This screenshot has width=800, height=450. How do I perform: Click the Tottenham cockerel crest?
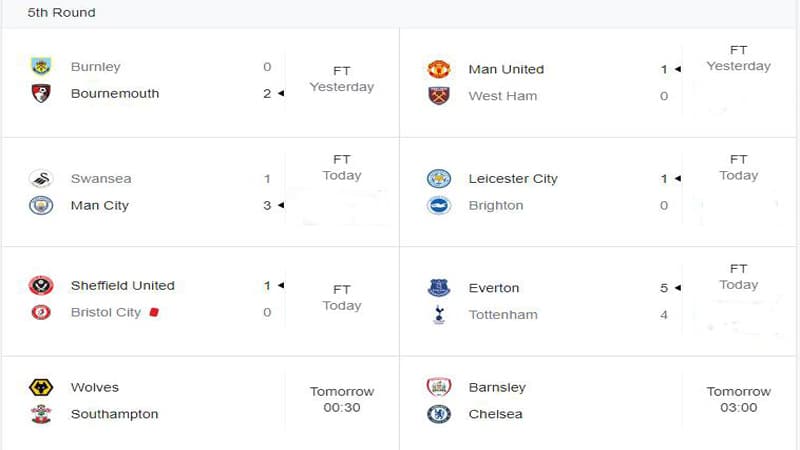(x=439, y=315)
